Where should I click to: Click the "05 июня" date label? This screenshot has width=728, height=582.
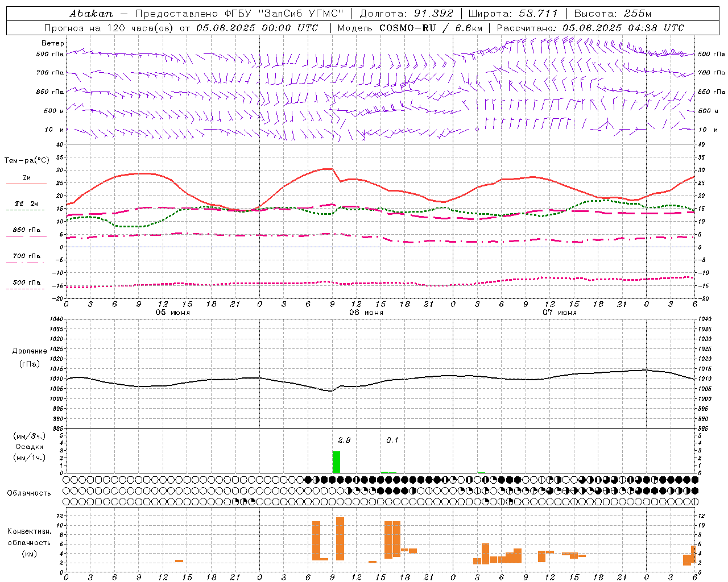click(x=173, y=312)
